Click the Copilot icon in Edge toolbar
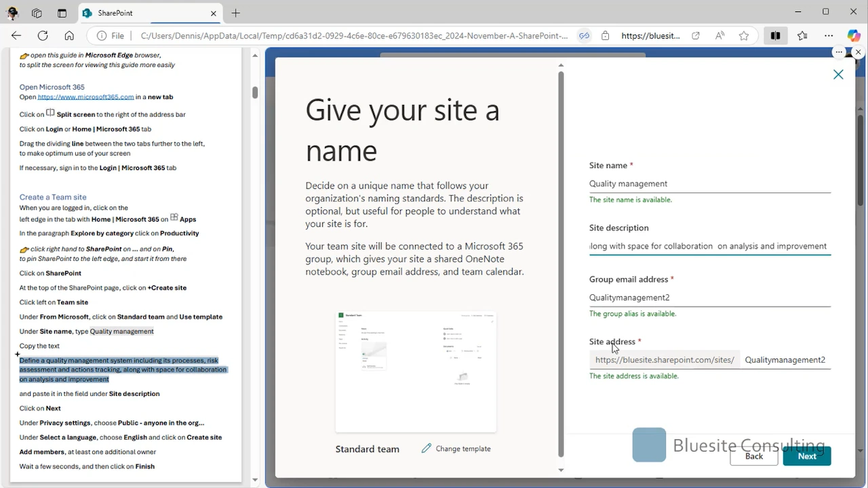Viewport: 868px width, 488px height. 854,36
